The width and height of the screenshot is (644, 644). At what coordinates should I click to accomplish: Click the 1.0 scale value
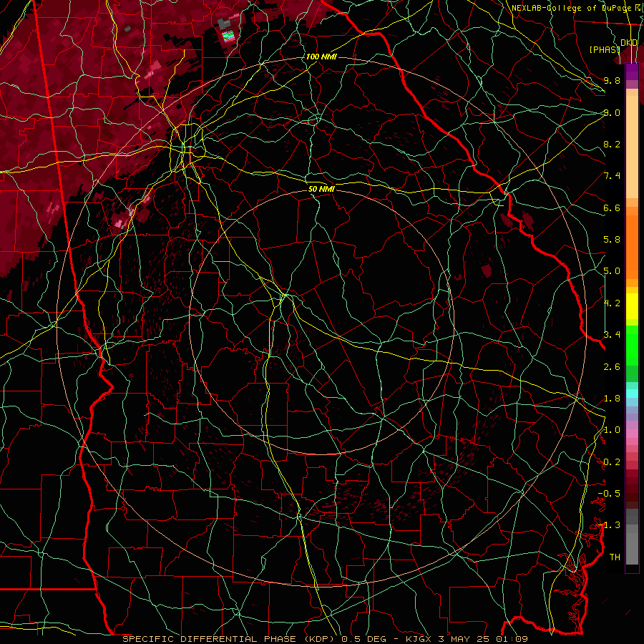pyautogui.click(x=612, y=430)
